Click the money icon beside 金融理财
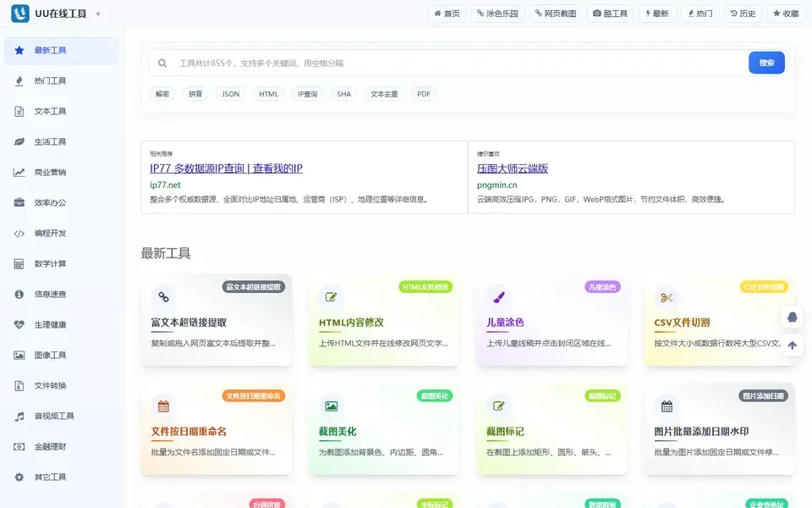Screen dimensions: 812x508 point(19,447)
